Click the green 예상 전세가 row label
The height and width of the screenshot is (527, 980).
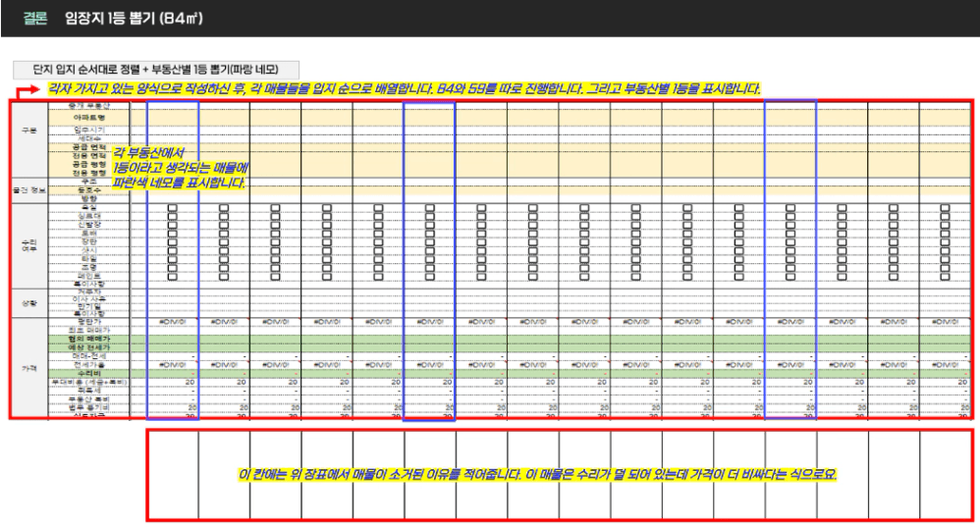pos(88,347)
